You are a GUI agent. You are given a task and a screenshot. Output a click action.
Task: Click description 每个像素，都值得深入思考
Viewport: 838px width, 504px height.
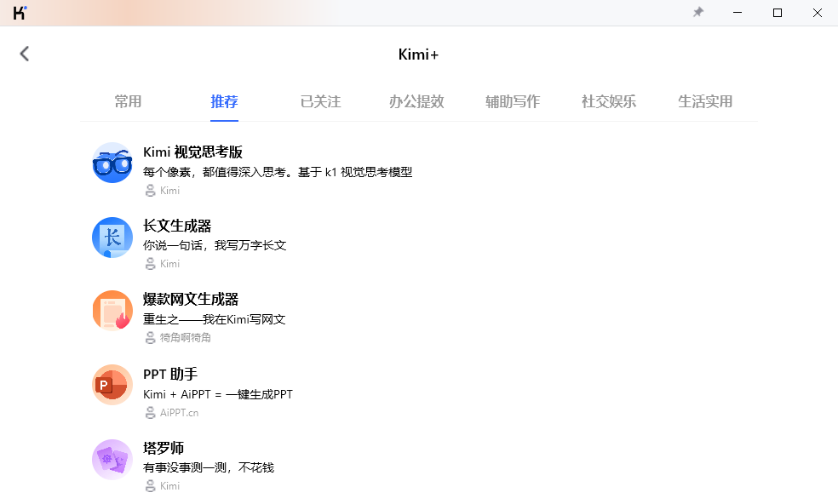278,172
